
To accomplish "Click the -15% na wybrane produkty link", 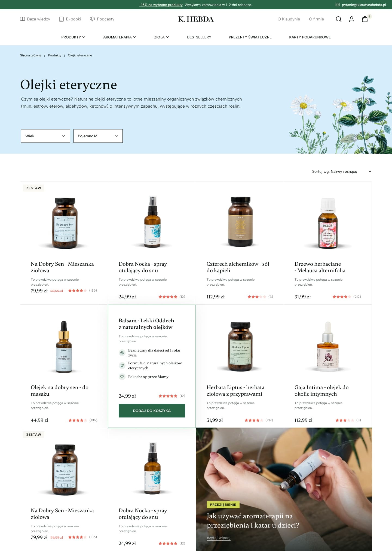I will (x=161, y=5).
